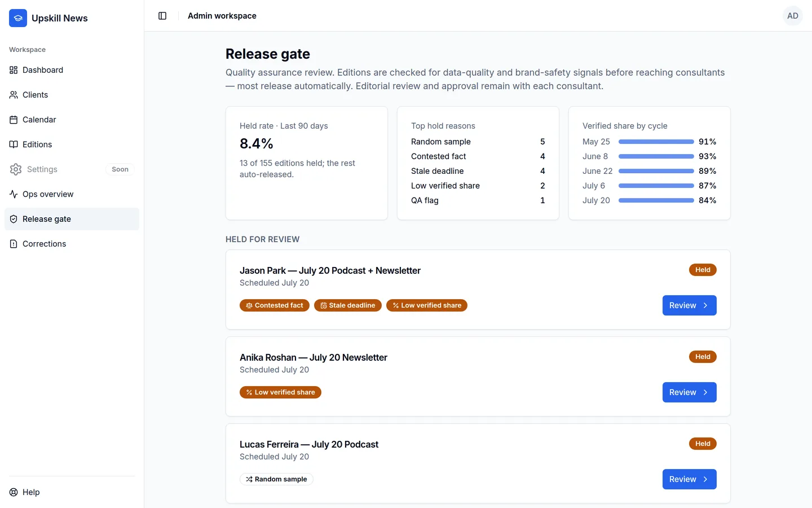Click chevron arrow on Jason Park's Review button

tap(705, 305)
